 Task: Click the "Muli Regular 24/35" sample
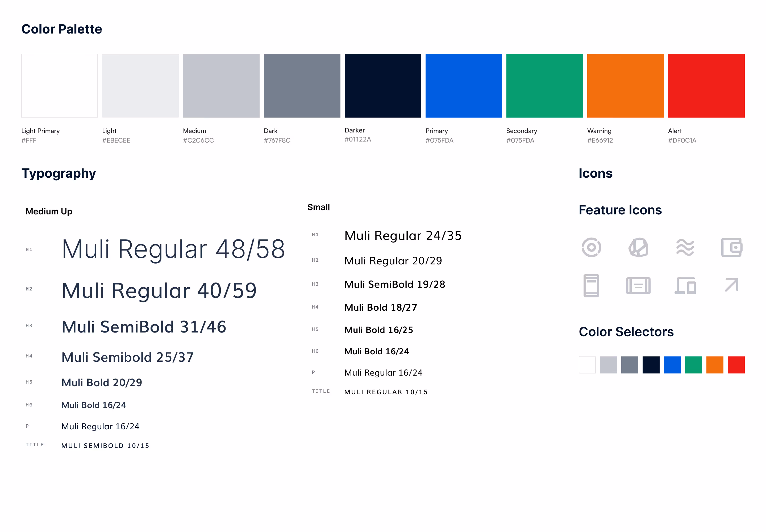pyautogui.click(x=403, y=236)
